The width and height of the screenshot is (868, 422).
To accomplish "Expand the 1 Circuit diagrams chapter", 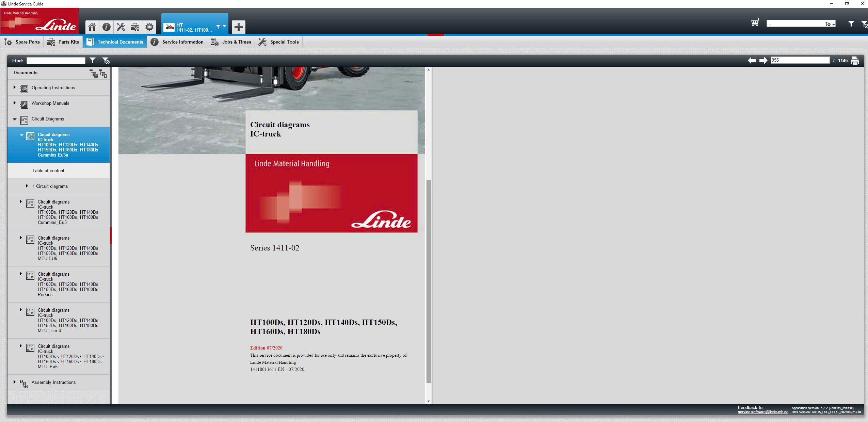I will [27, 186].
